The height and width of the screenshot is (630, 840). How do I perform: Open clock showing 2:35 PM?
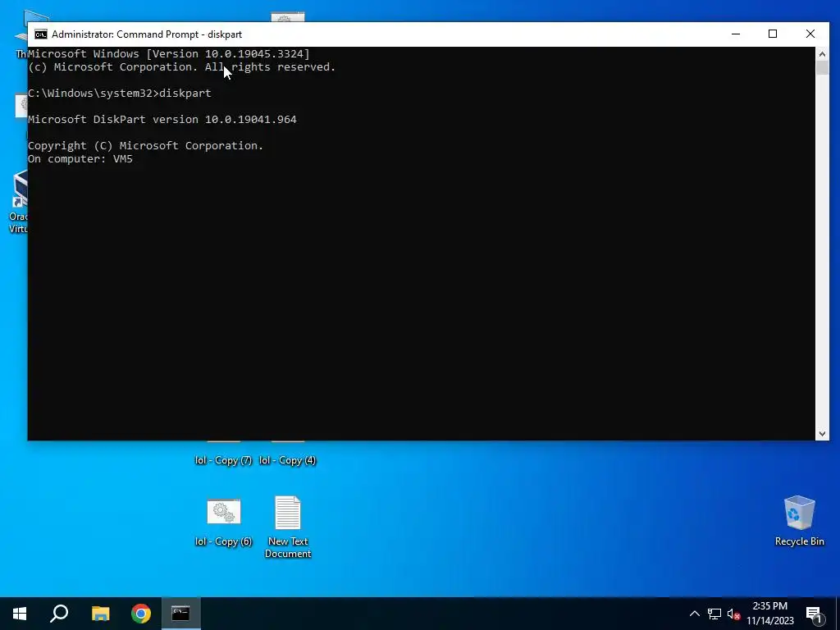(769, 614)
